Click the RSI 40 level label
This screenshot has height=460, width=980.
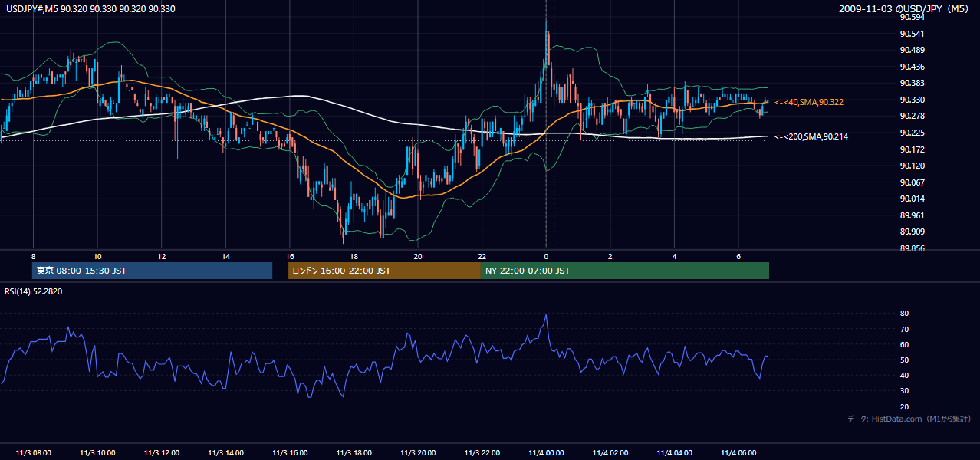[904, 375]
